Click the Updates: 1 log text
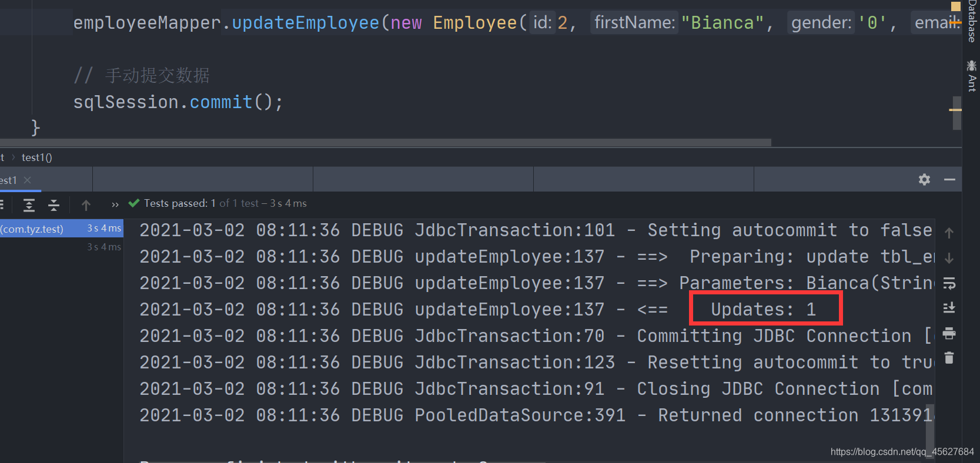980x463 pixels. [x=764, y=310]
